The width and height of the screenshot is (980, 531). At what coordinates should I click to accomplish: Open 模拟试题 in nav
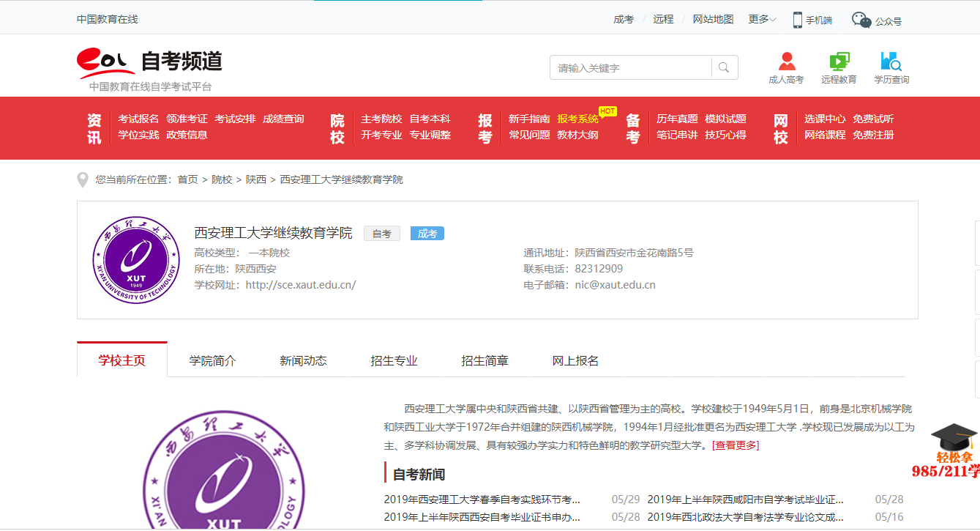pyautogui.click(x=725, y=119)
